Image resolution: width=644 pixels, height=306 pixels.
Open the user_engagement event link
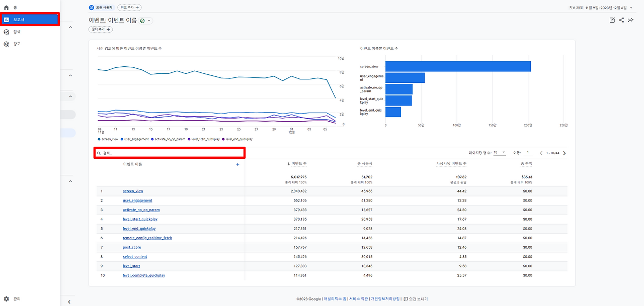coord(137,200)
